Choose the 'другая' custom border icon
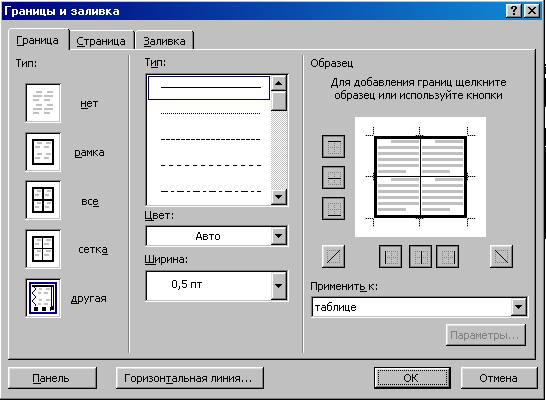The height and width of the screenshot is (400, 546). point(43,298)
